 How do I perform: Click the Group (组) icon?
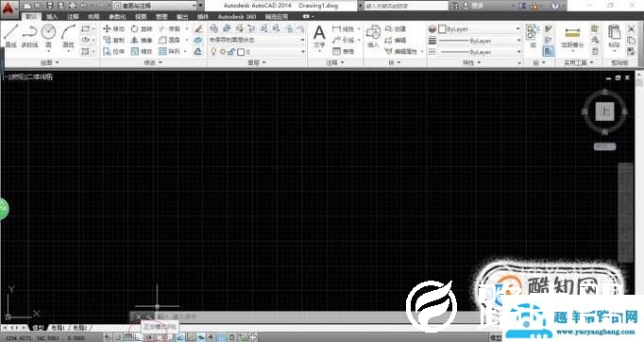click(533, 36)
